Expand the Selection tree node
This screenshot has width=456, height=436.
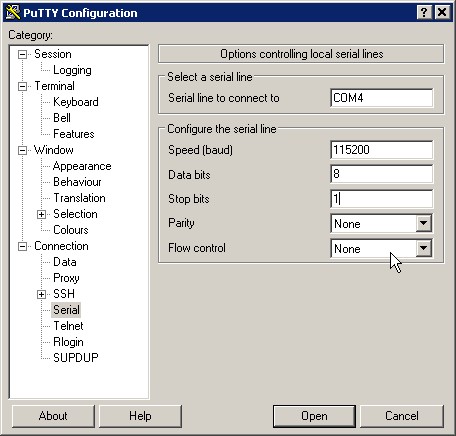coord(41,214)
